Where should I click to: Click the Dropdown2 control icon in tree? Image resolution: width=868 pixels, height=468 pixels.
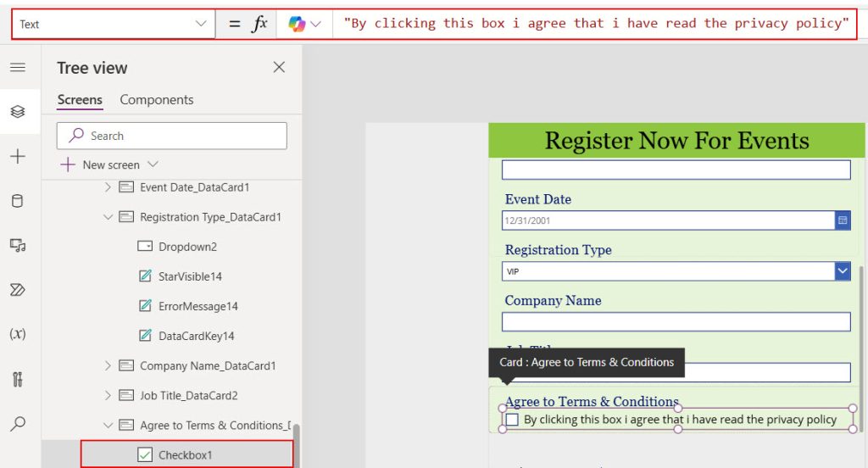145,247
